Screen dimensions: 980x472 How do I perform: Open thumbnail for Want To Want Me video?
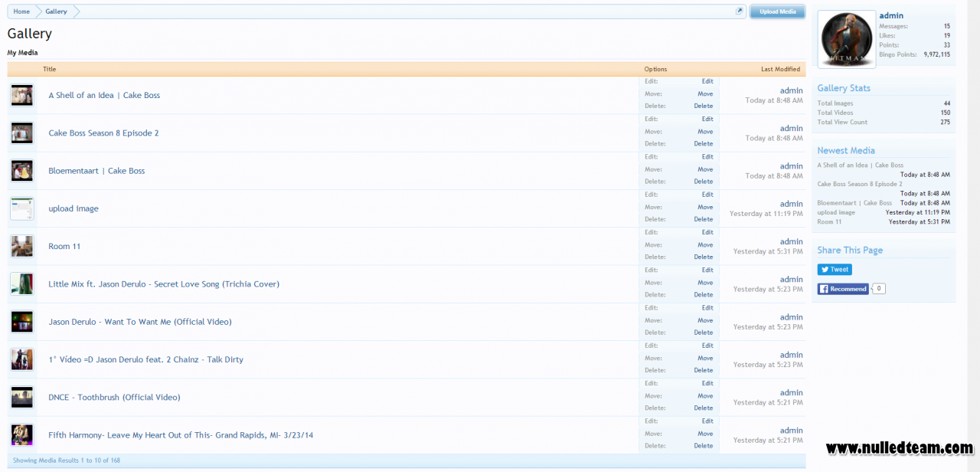click(21, 321)
